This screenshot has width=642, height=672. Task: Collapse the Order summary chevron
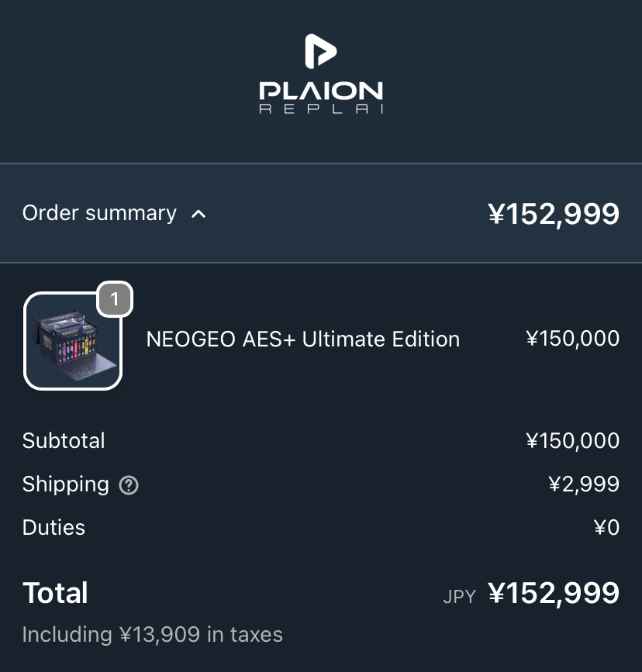click(x=198, y=214)
